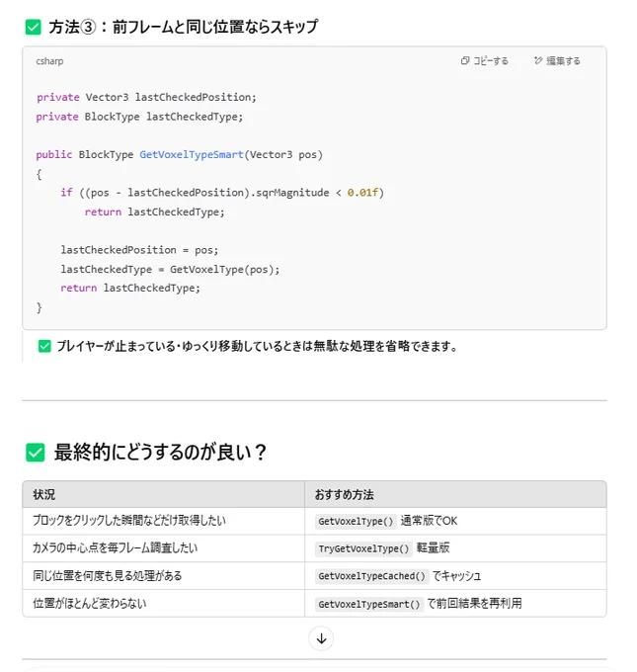The width and height of the screenshot is (637, 672).
Task: Click the text 軽量版 in the table
Action: click(433, 548)
